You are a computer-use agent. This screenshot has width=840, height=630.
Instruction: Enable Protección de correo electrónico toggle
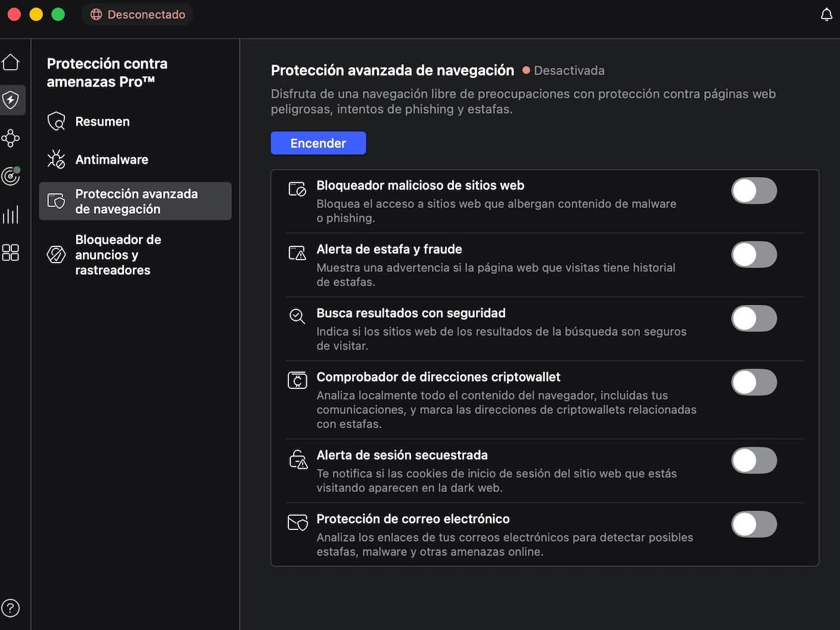click(754, 525)
